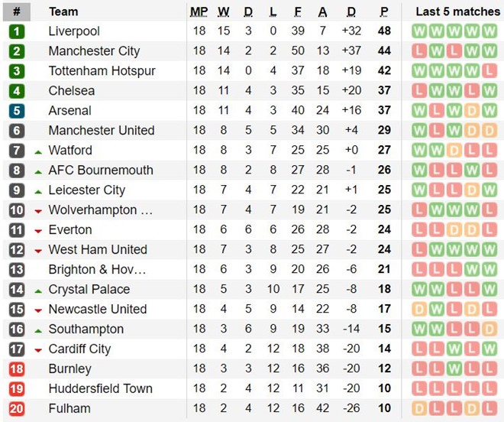
Task: Open the Tottenham Hotspur team link
Action: coord(102,71)
